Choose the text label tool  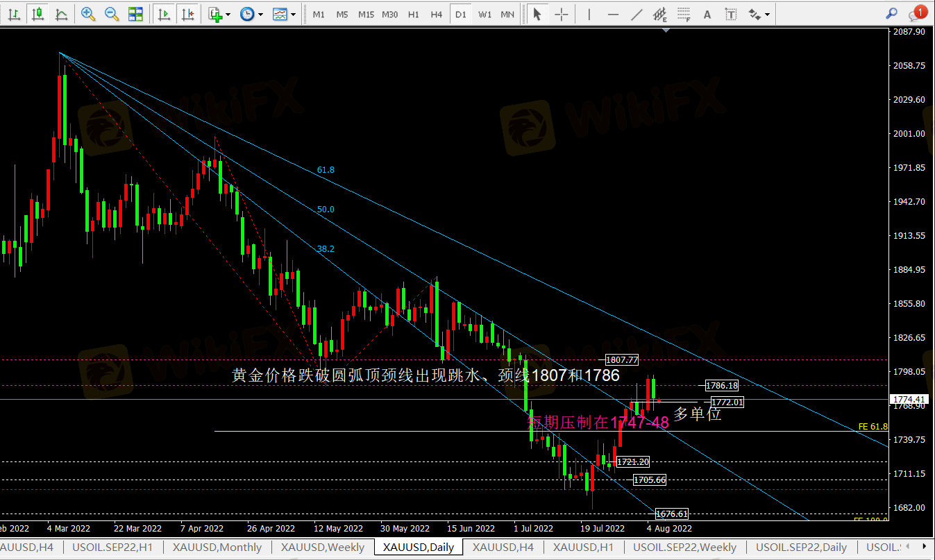(x=707, y=14)
